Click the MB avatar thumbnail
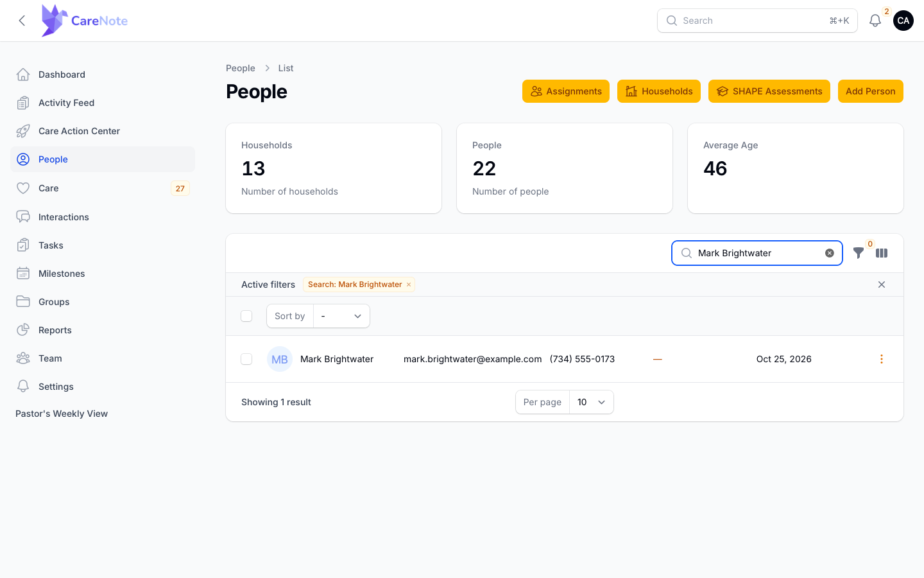Image resolution: width=924 pixels, height=578 pixels. [x=280, y=359]
